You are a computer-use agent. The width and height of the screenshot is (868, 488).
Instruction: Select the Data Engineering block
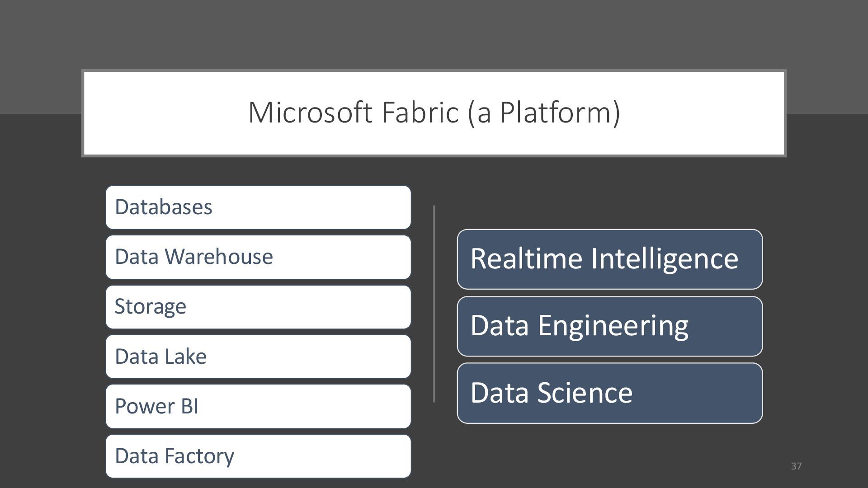(609, 326)
